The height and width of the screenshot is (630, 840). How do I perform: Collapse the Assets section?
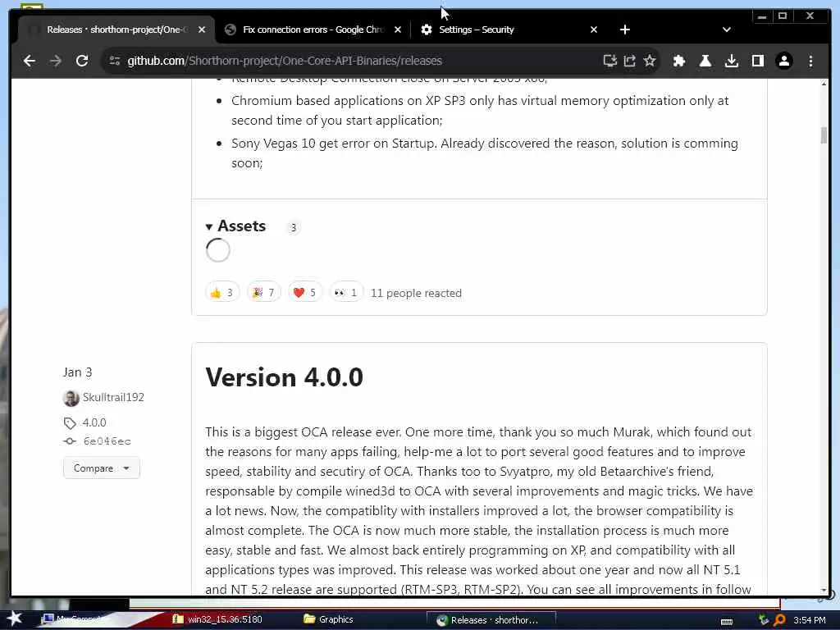click(x=235, y=226)
